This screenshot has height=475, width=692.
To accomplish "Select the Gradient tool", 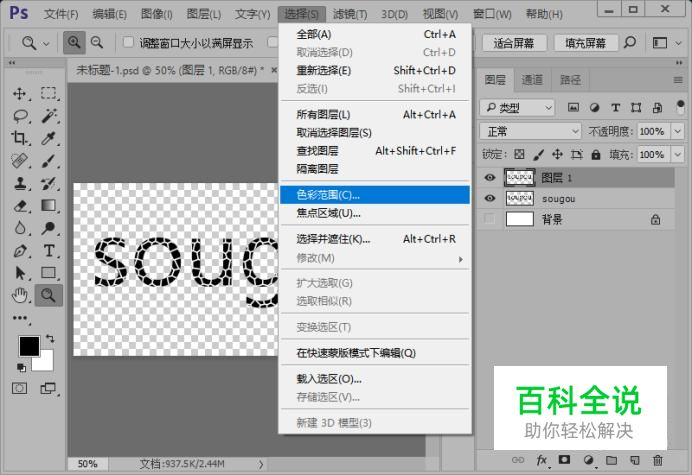I will [49, 206].
